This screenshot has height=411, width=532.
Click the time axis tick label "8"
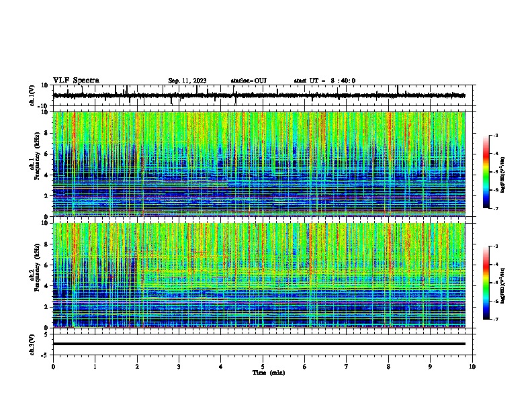click(x=388, y=367)
